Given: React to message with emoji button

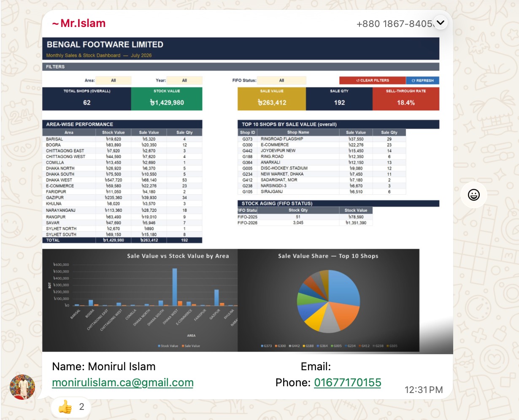Looking at the screenshot, I should 474,195.
